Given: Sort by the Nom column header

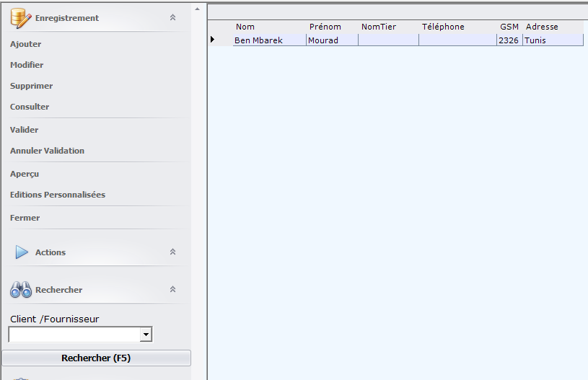Looking at the screenshot, I should pyautogui.click(x=245, y=27).
